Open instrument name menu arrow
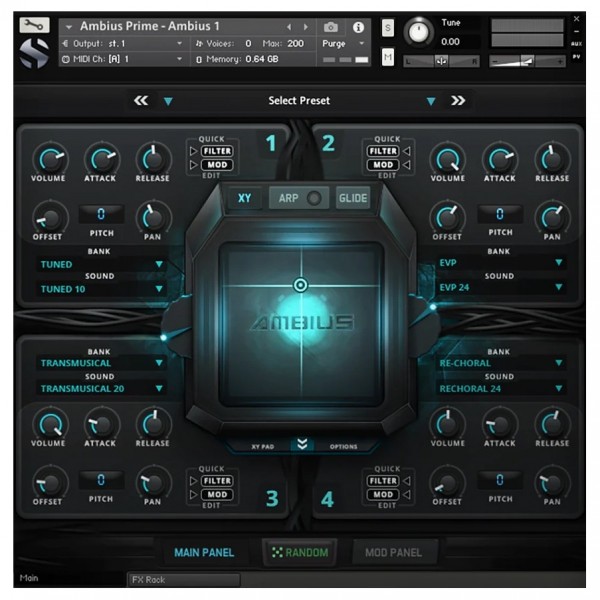Viewport: 600px width, 600px height. 69,27
